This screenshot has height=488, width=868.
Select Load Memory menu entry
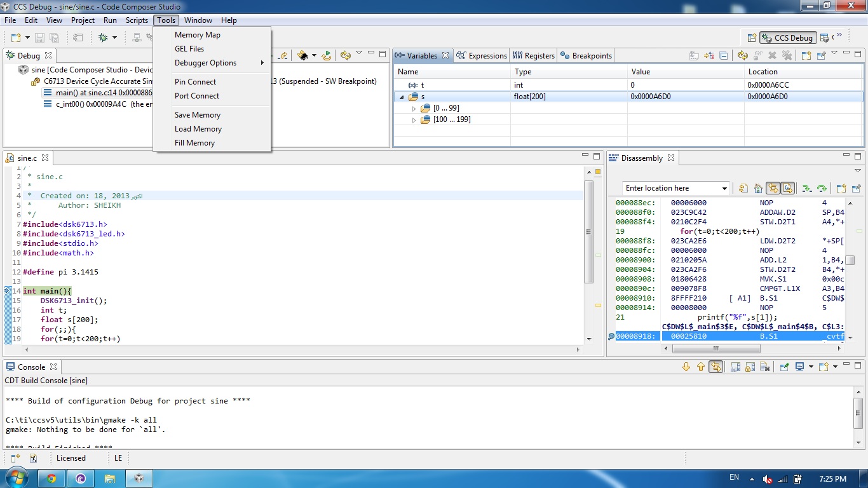coord(198,129)
